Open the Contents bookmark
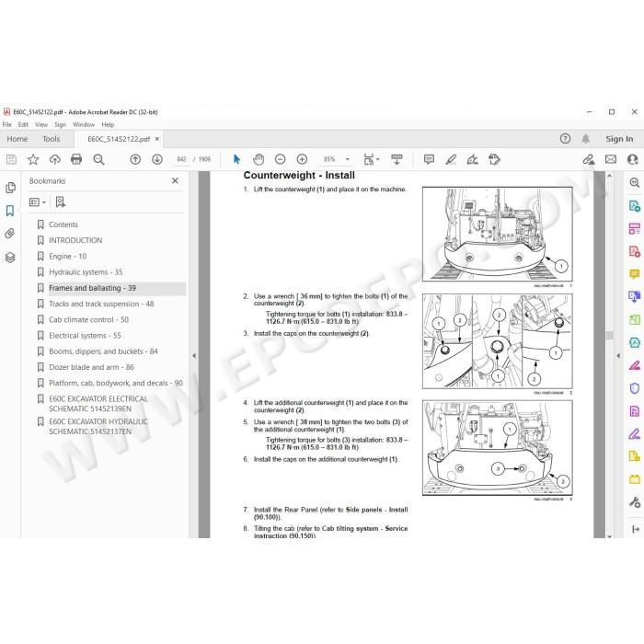644x644 pixels. point(63,224)
